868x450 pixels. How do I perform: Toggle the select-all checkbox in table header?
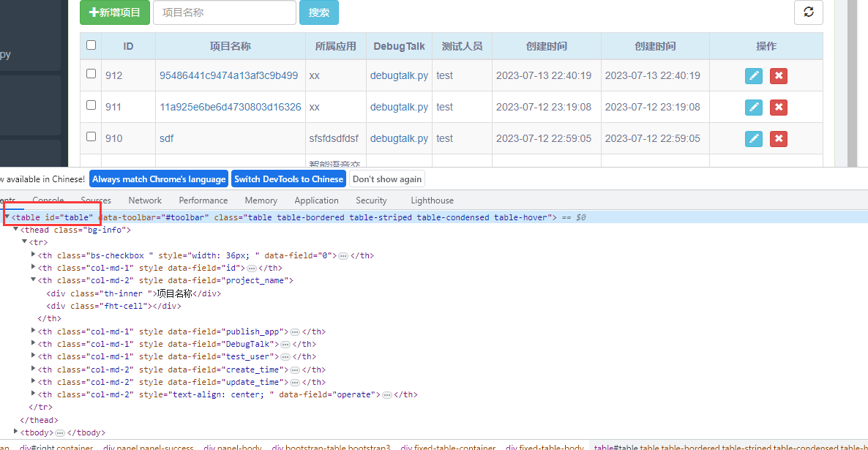[x=91, y=45]
